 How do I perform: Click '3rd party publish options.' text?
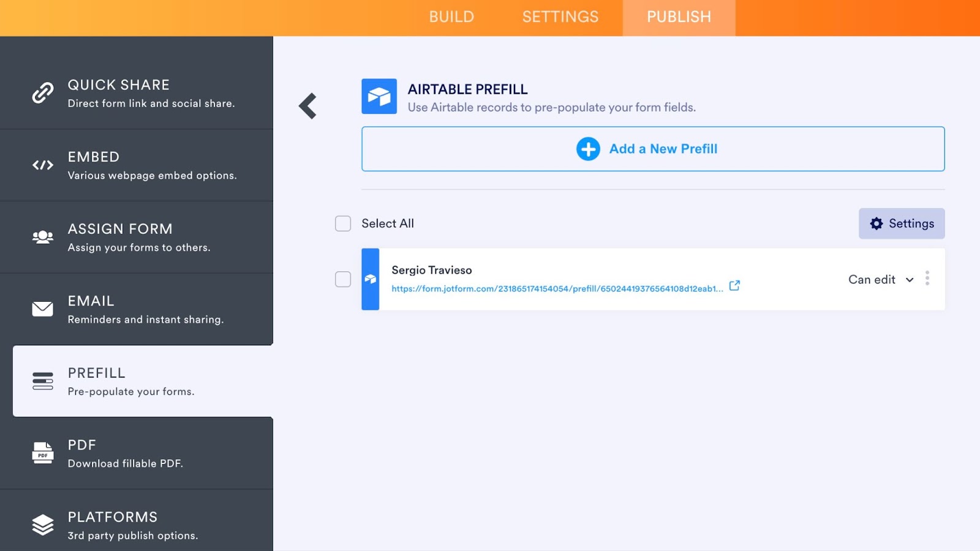pyautogui.click(x=133, y=536)
